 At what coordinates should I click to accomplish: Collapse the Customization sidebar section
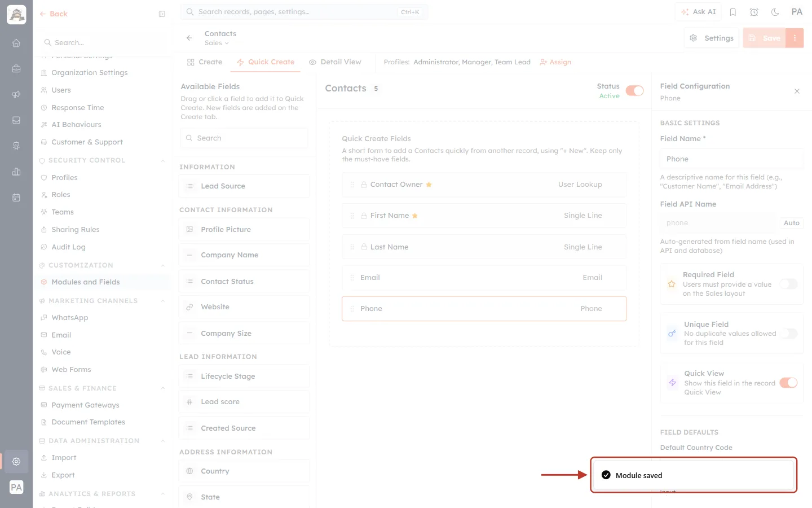pyautogui.click(x=163, y=265)
